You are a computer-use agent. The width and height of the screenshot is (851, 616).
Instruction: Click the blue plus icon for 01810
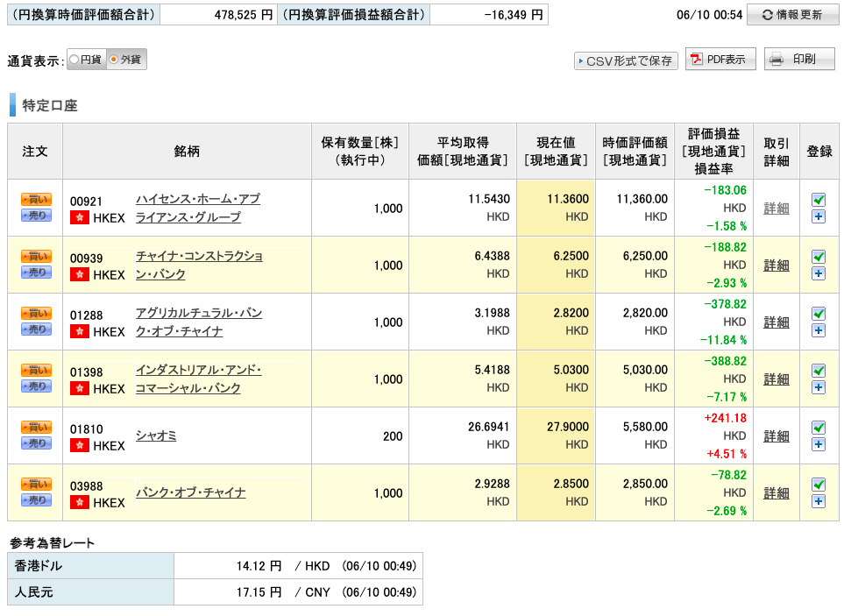[x=819, y=444]
